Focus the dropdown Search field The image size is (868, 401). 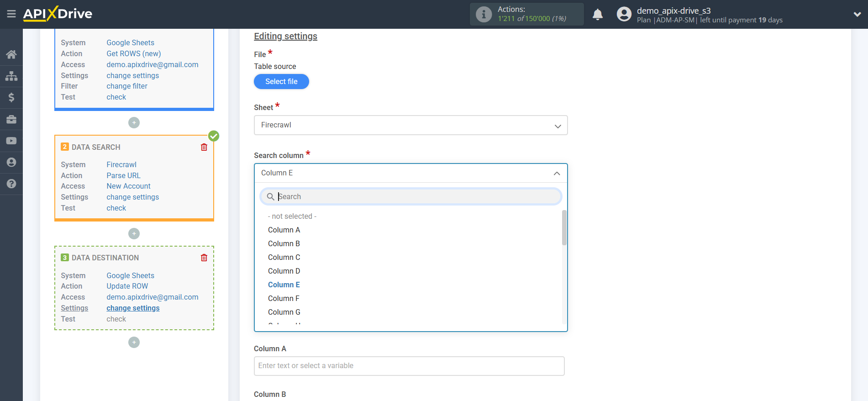[410, 196]
